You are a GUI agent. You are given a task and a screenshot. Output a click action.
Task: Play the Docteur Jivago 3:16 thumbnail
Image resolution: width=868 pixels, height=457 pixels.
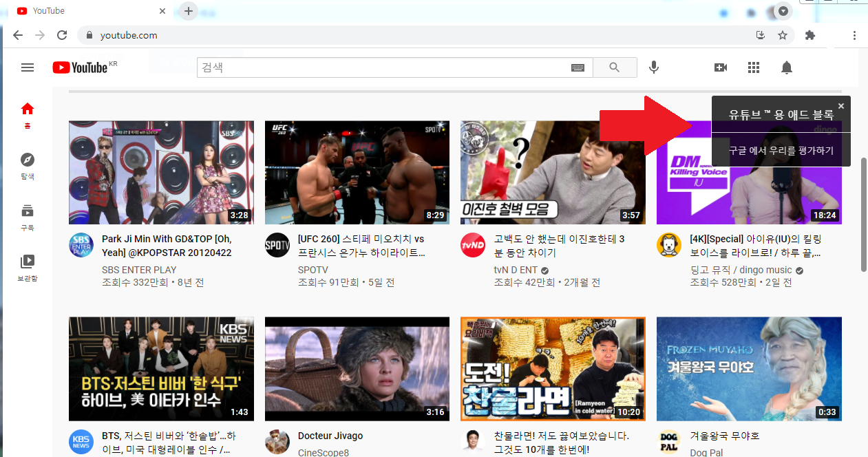357,369
